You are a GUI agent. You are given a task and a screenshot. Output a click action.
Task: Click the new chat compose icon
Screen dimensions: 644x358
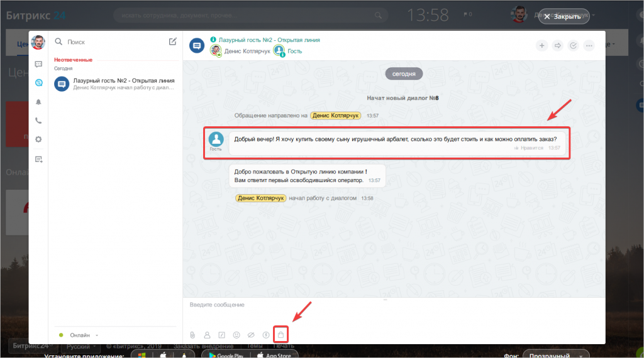click(x=173, y=41)
